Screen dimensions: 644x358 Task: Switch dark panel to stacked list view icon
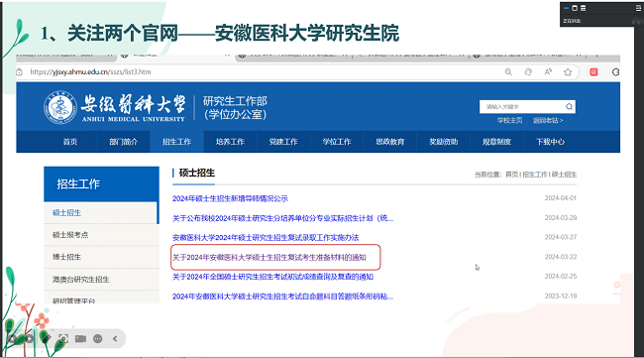pos(584,8)
